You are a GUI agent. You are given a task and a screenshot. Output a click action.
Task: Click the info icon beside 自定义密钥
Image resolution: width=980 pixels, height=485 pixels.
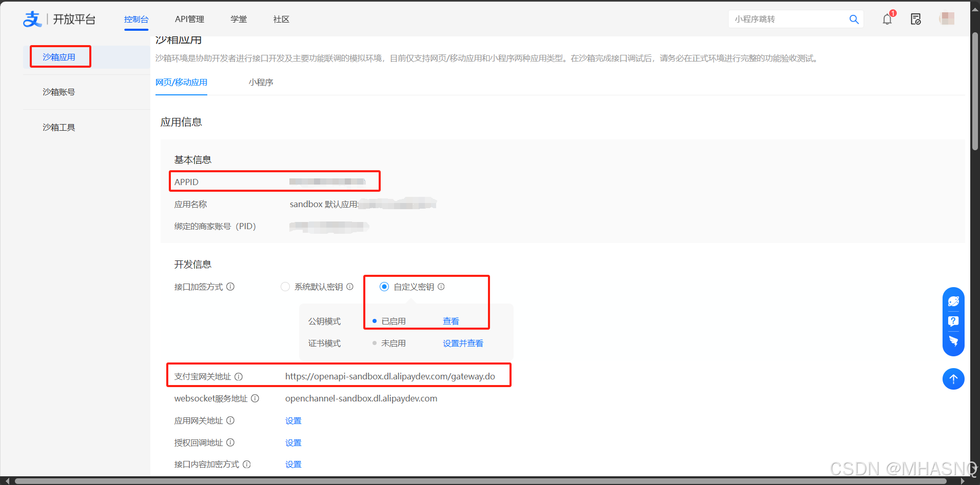pyautogui.click(x=441, y=287)
